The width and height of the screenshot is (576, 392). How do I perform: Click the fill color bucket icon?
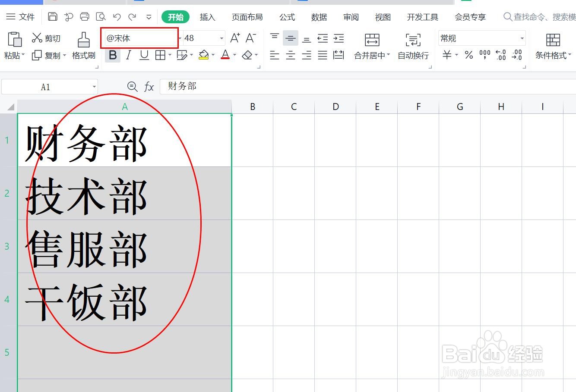coord(204,55)
